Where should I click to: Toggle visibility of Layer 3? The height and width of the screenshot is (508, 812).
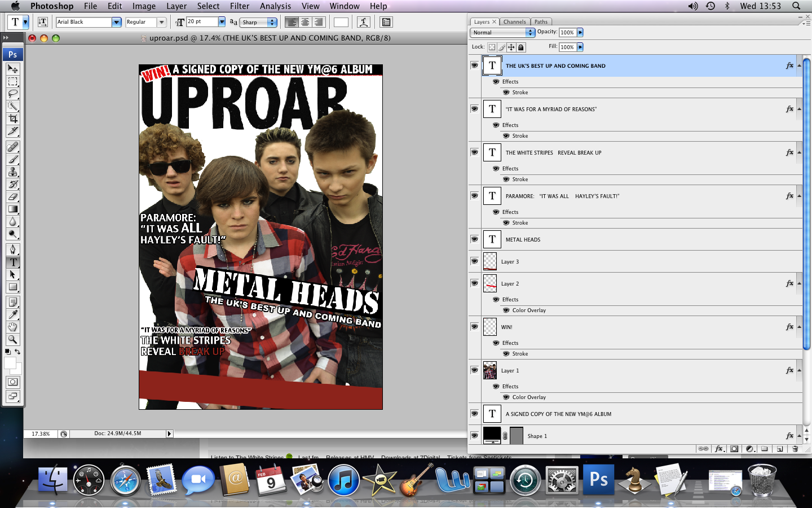point(474,261)
